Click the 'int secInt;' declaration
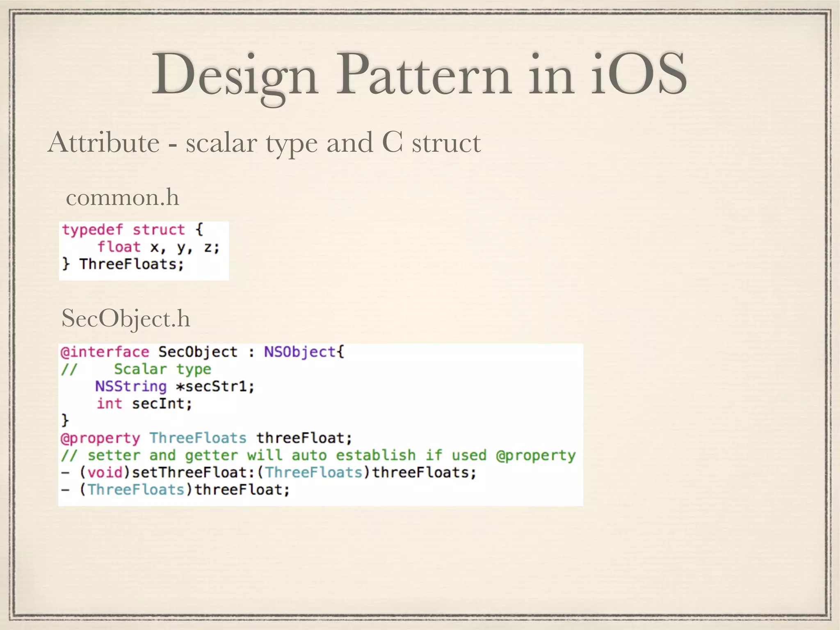Viewport: 840px width, 630px height. (x=144, y=404)
